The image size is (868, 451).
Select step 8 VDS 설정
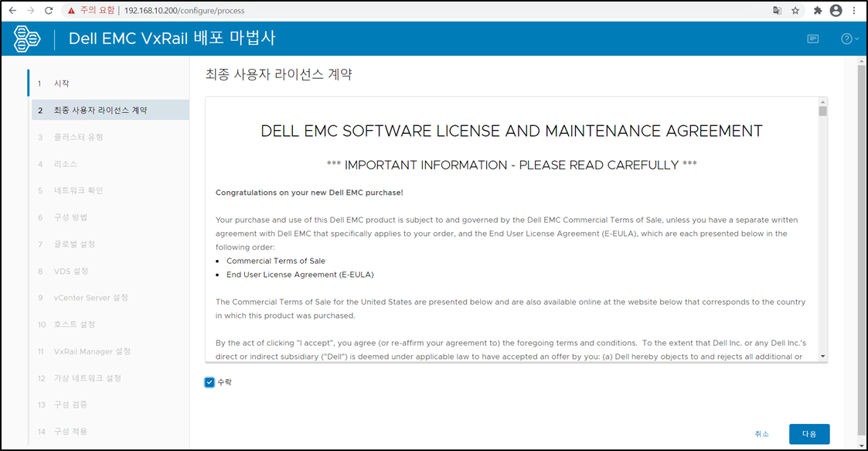(110, 271)
